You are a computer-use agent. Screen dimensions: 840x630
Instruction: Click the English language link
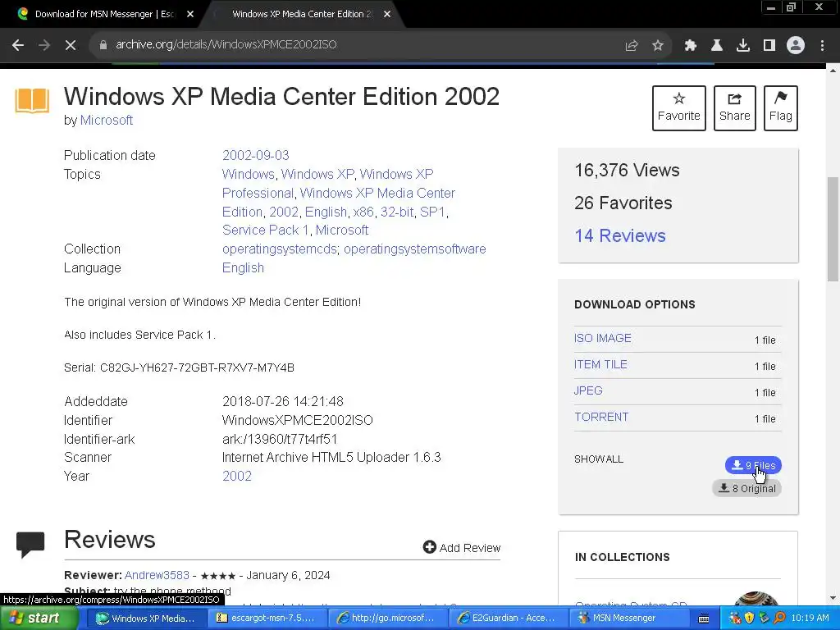tap(243, 268)
